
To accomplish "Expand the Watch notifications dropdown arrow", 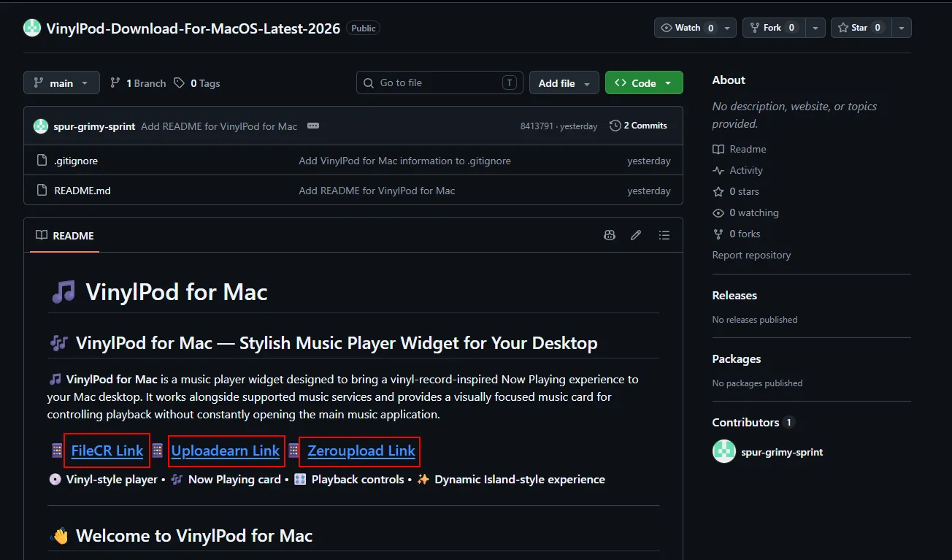I will tap(728, 28).
